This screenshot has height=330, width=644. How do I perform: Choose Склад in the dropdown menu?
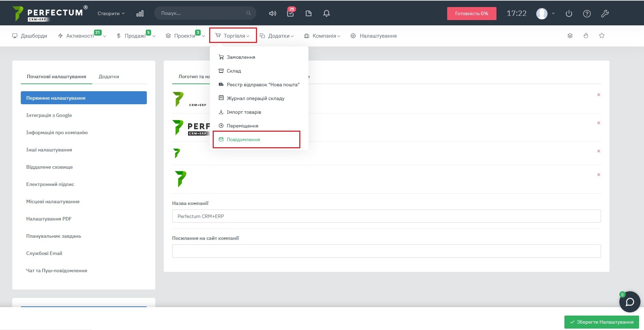(x=234, y=71)
